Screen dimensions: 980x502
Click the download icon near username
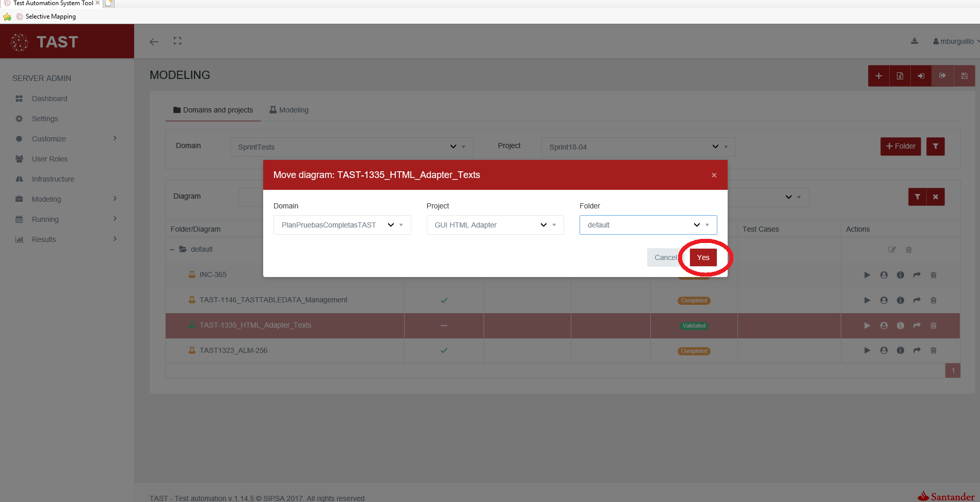pos(914,41)
